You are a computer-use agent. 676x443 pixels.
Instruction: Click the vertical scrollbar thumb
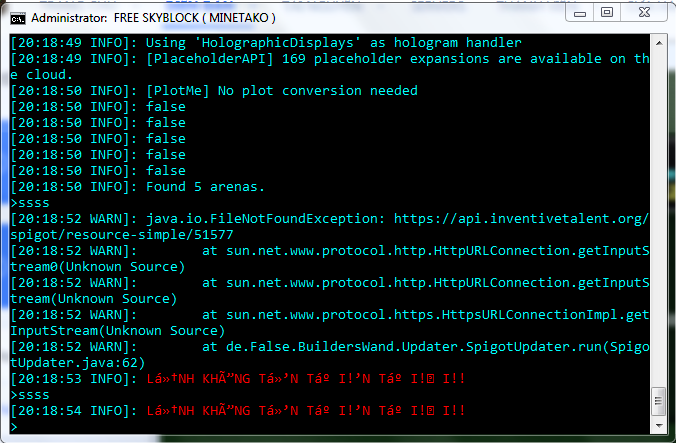pyautogui.click(x=657, y=400)
